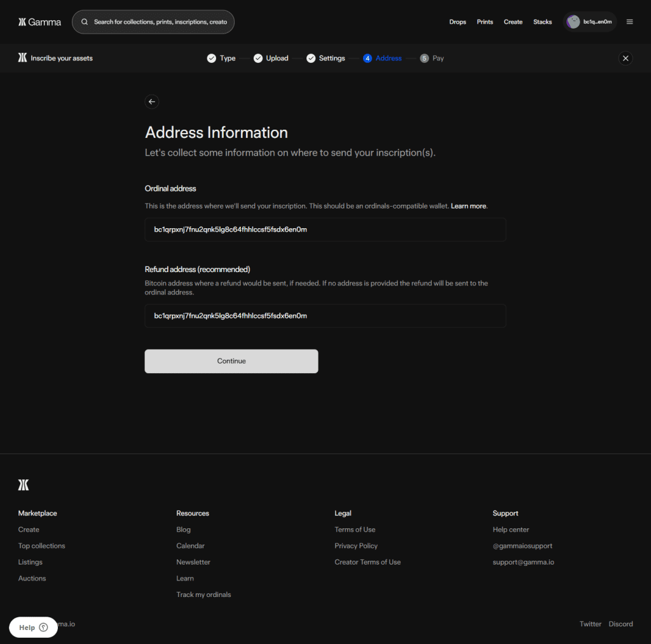Click the Settings step checkmark icon

pyautogui.click(x=311, y=58)
